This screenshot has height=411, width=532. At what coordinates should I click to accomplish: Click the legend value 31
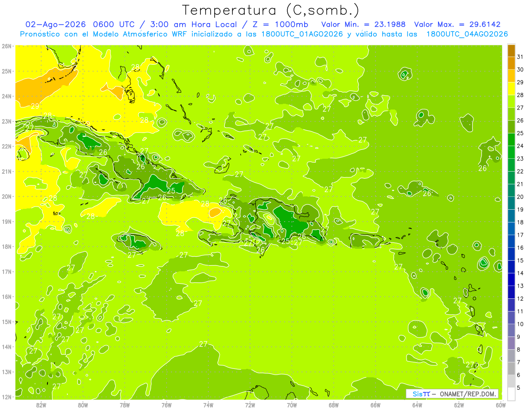520,57
